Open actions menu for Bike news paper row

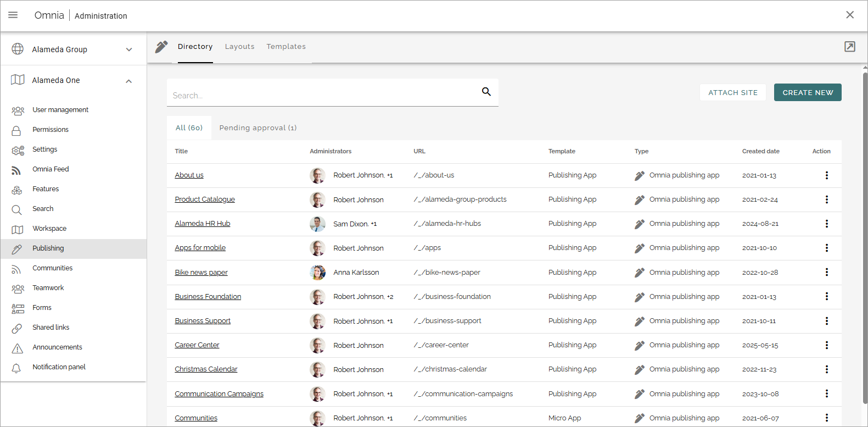coord(826,272)
